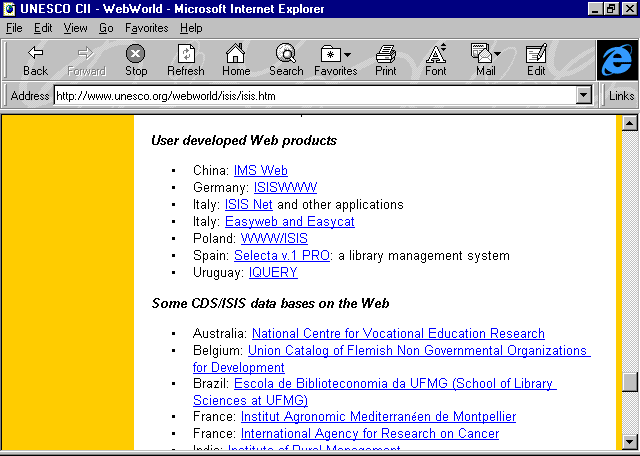Click the Internet Explorer logo
Viewport: 640px width, 456px height.
pos(617,60)
